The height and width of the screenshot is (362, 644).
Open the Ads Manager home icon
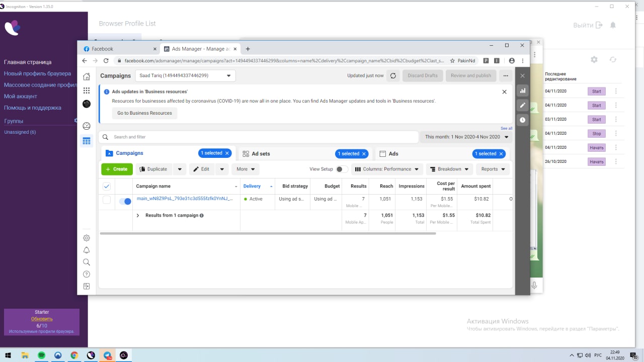(87, 76)
